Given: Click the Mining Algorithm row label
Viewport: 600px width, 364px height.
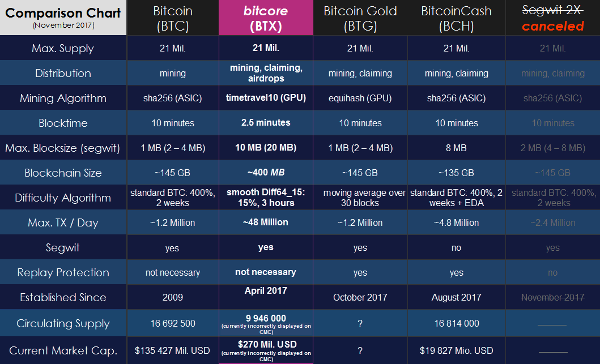Looking at the screenshot, I should click(x=63, y=98).
